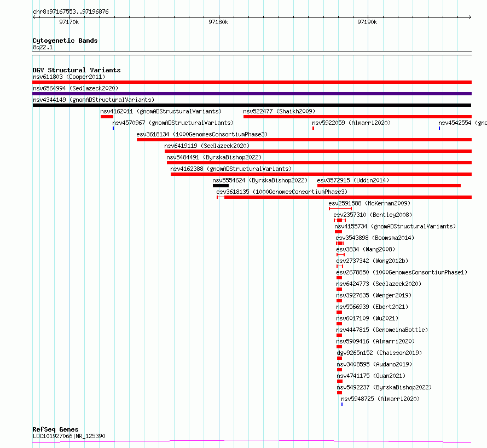Select the nsv5922059 (Almarri2020) label
487x448 pixels.
(351, 123)
